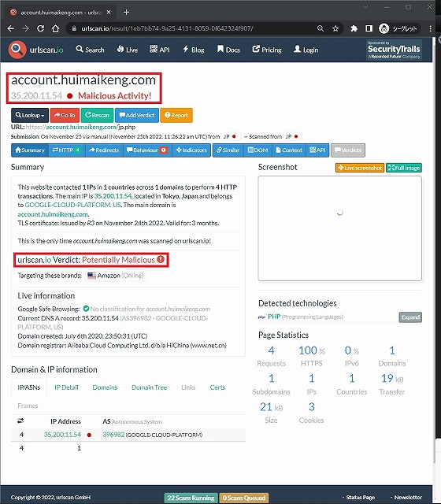This screenshot has width=441, height=504.
Task: Reload the page with the refresh icon
Action: pos(40,28)
